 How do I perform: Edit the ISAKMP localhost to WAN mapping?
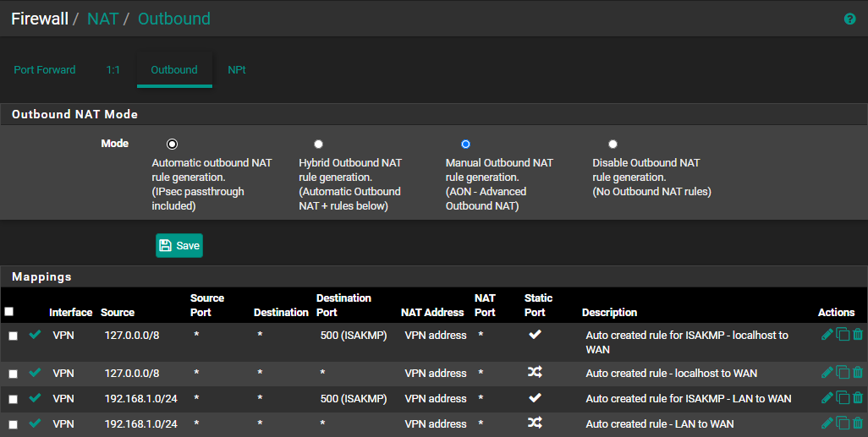coord(827,334)
